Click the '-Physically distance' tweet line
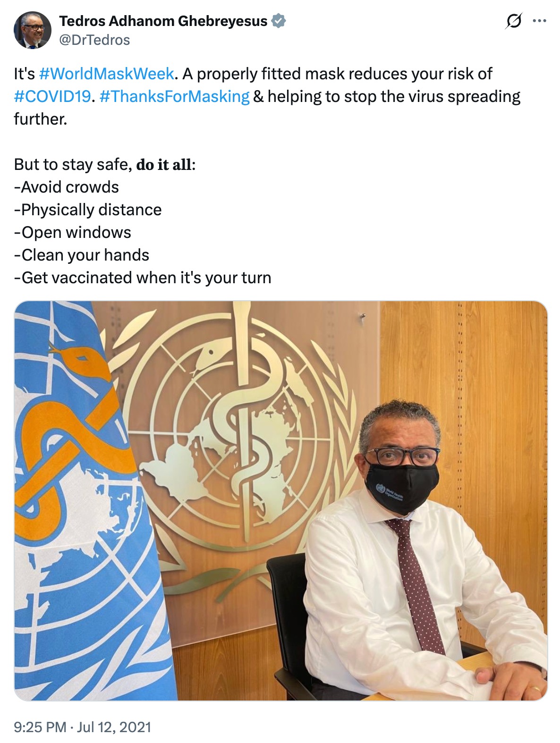The width and height of the screenshot is (560, 743). tap(87, 210)
